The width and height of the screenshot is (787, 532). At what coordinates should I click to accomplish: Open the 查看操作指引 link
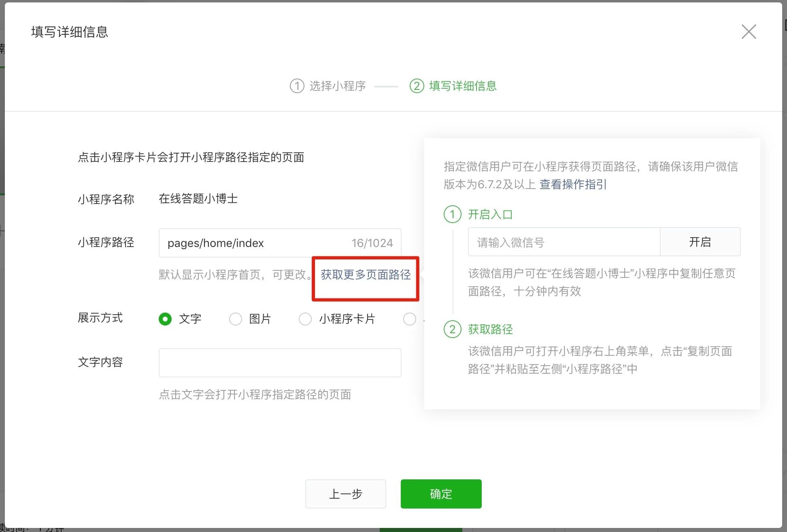[x=572, y=185]
